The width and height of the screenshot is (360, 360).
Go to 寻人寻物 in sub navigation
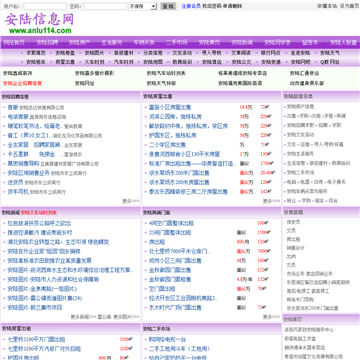coord(212,53)
